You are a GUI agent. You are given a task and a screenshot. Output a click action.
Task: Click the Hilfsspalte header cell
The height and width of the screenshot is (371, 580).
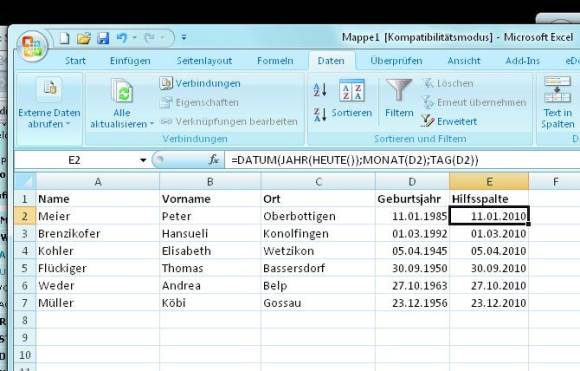(489, 199)
